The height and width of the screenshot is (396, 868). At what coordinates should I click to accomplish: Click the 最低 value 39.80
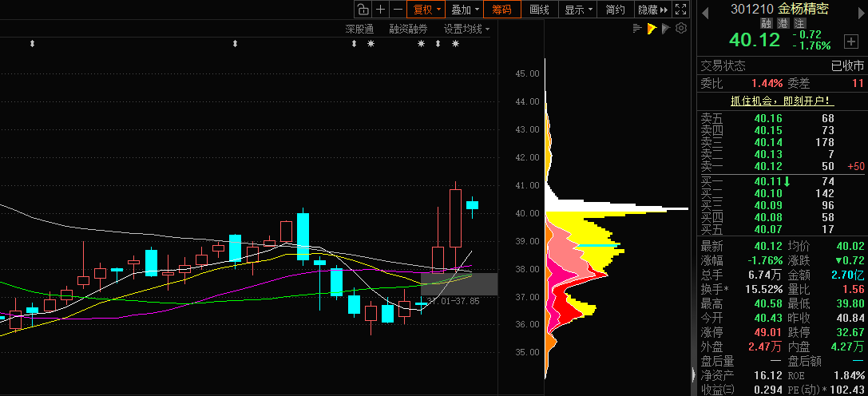pyautogui.click(x=849, y=304)
